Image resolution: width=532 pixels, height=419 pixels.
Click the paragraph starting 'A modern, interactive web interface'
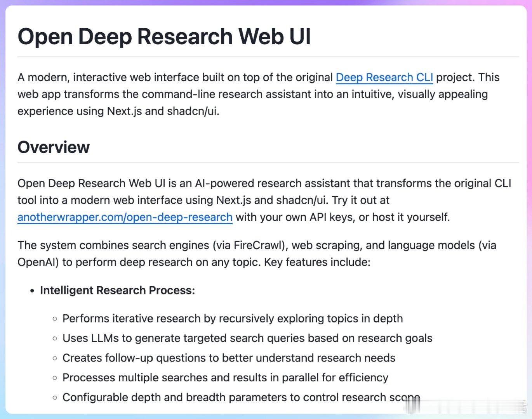click(x=258, y=94)
